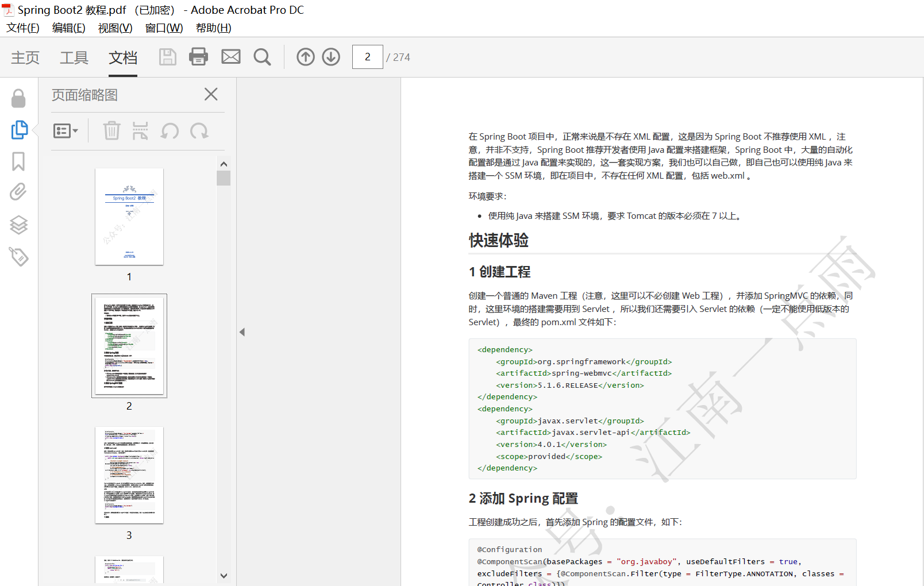Collapse the navigation pane with left triangle

coord(242,332)
